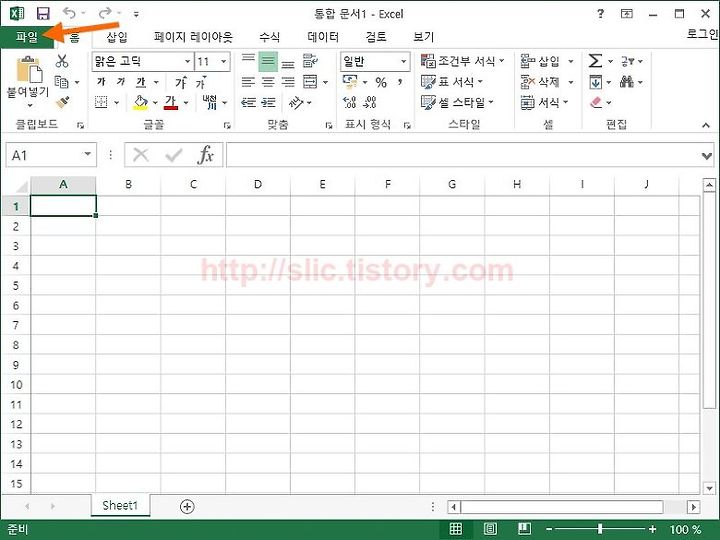Image resolution: width=720 pixels, height=540 pixels.
Task: Click the AutoSum sigma icon
Action: click(595, 61)
